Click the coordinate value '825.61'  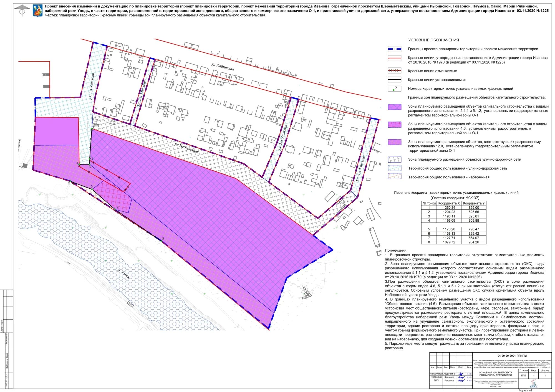(x=474, y=216)
